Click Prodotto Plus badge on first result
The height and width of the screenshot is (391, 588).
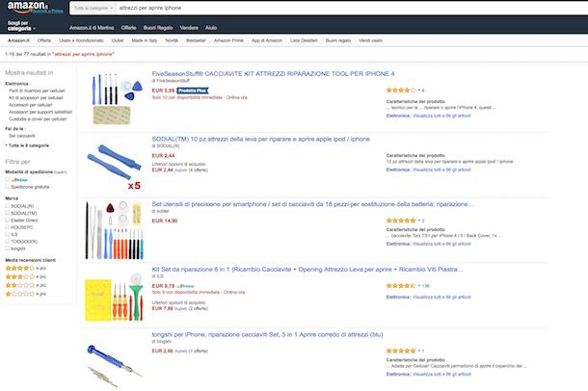pyautogui.click(x=193, y=91)
